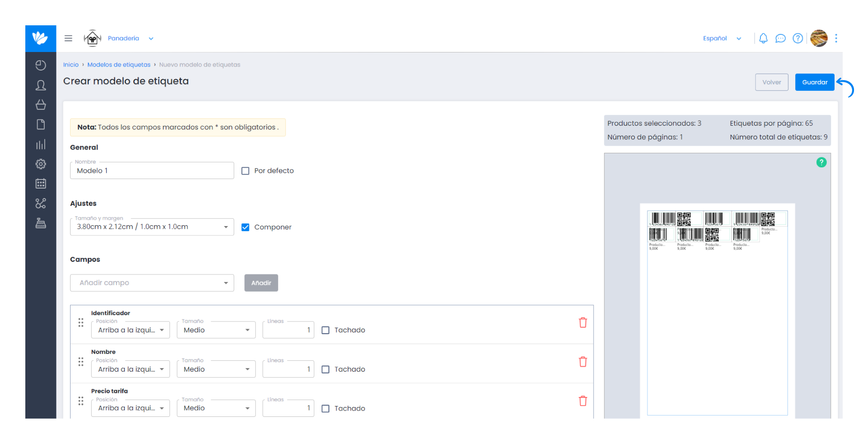Screen dimensions: 868x444
Task: Click Líneas input for Identificador
Action: (x=288, y=330)
